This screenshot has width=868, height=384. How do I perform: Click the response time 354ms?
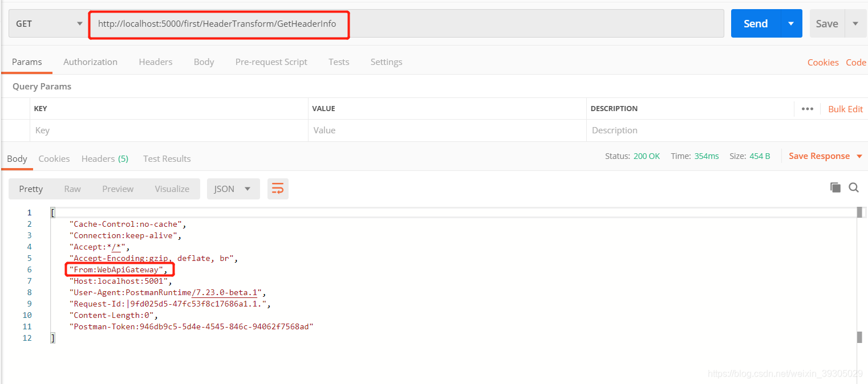click(707, 156)
